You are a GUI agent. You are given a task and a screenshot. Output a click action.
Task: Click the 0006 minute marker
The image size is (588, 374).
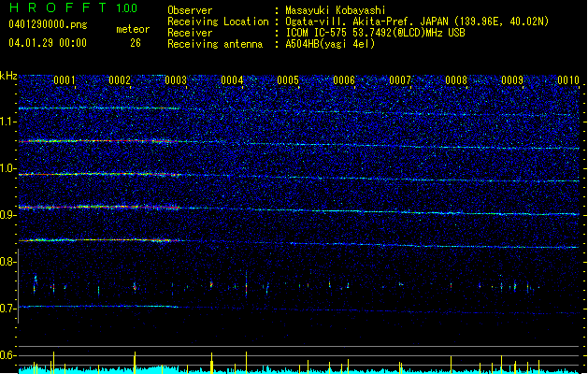pyautogui.click(x=344, y=80)
